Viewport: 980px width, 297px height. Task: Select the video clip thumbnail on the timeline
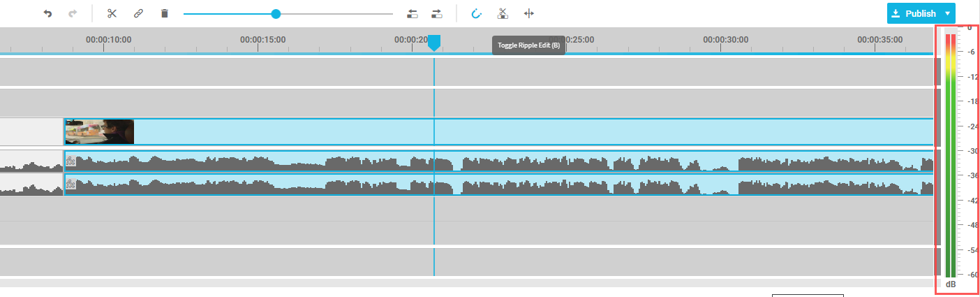pos(99,131)
